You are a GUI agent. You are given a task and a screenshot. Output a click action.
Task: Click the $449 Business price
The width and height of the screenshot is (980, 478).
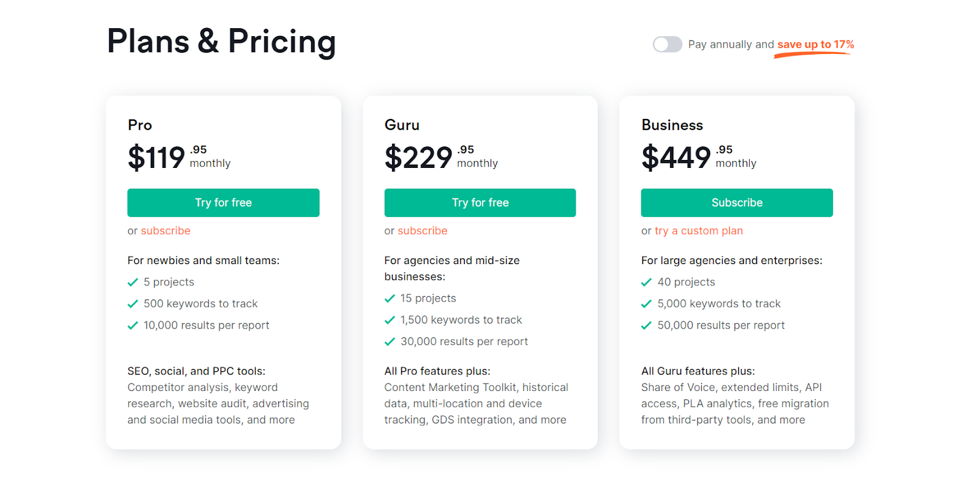pyautogui.click(x=676, y=157)
